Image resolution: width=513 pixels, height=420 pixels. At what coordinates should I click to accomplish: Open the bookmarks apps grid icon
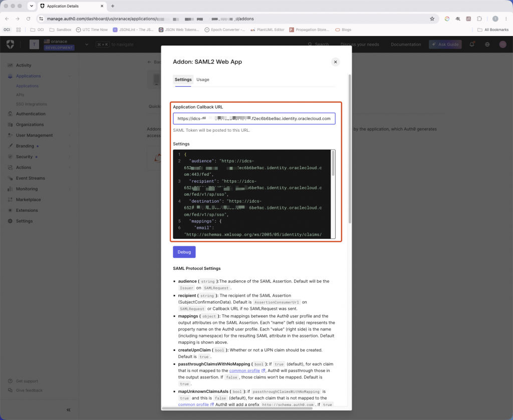(x=19, y=30)
